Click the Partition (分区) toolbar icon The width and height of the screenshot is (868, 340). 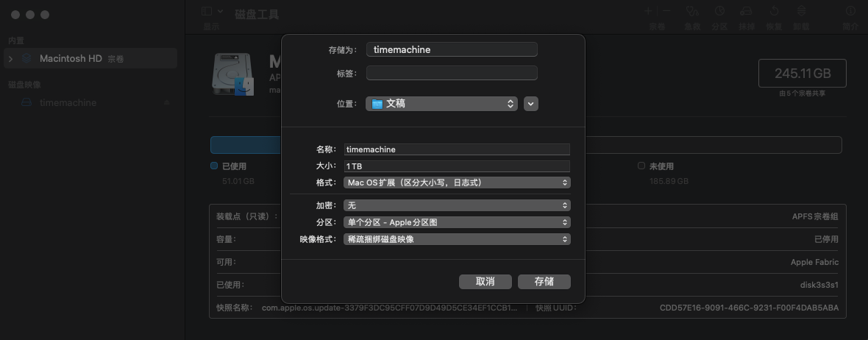pyautogui.click(x=719, y=12)
